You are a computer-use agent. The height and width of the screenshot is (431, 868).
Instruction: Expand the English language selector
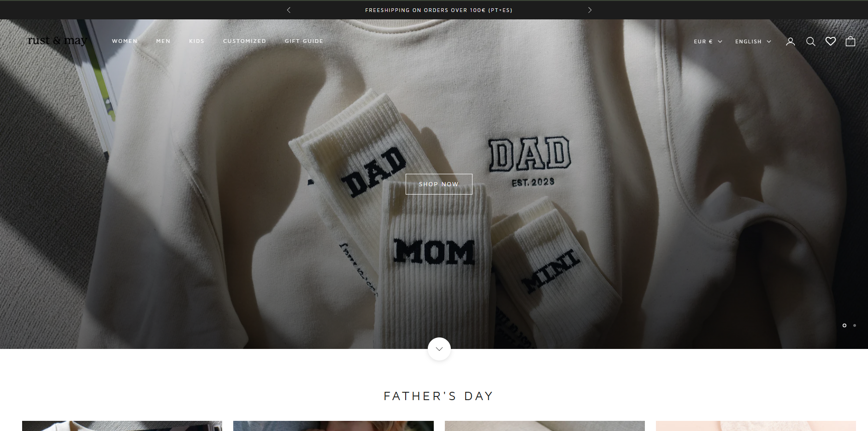(x=753, y=41)
